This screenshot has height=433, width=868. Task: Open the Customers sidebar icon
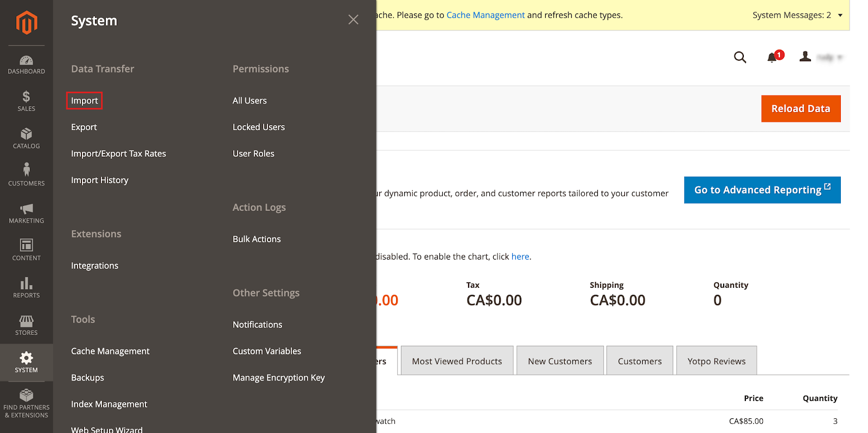[26, 175]
